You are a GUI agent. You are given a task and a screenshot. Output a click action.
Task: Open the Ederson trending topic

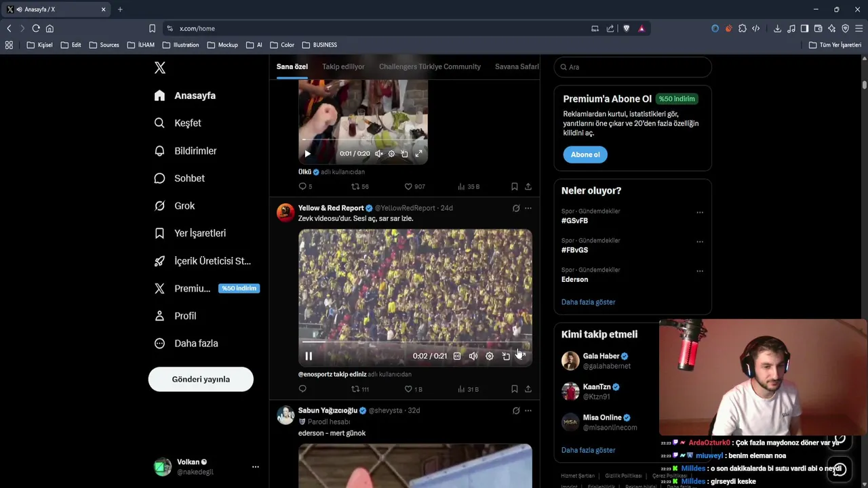tap(574, 279)
